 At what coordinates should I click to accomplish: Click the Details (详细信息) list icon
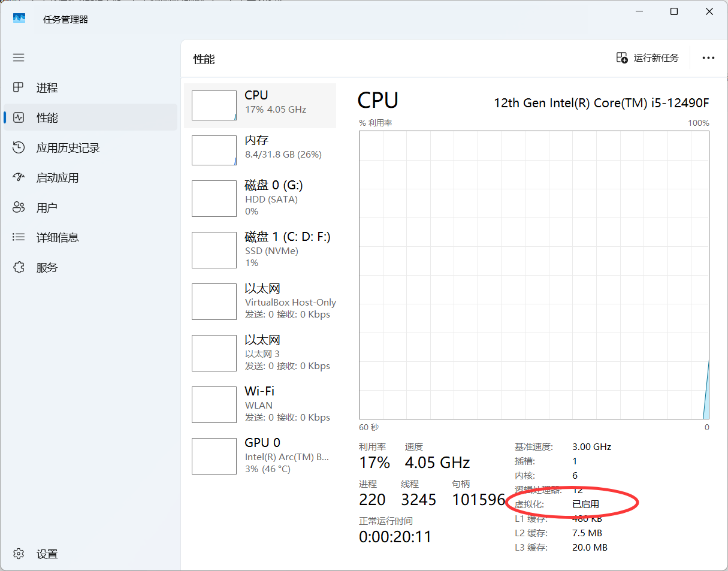[19, 237]
